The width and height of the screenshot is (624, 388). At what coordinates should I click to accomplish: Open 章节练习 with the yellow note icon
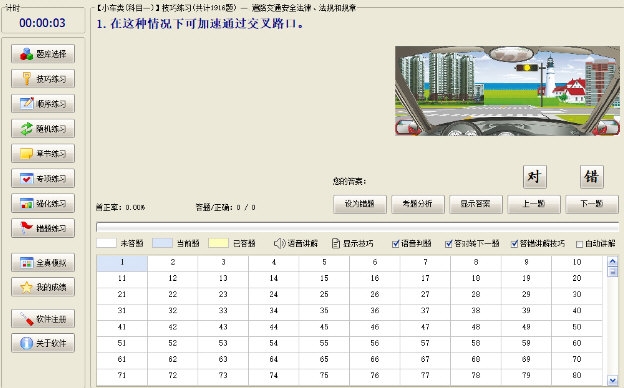pyautogui.click(x=43, y=153)
